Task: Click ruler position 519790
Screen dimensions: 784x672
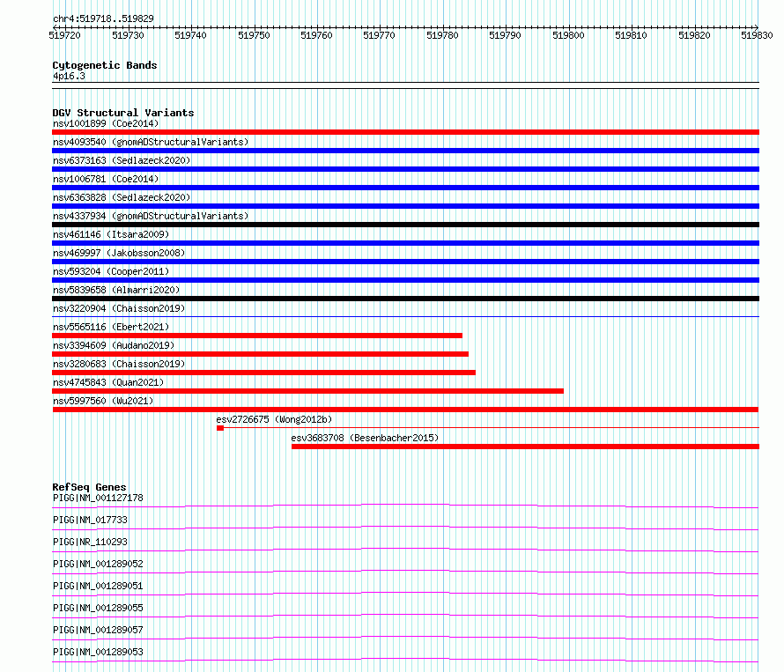Action: [x=505, y=35]
